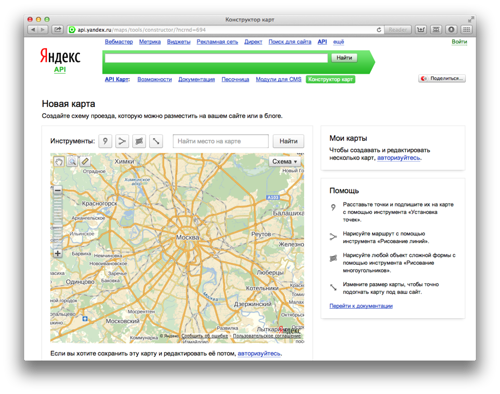Click the Найти button in green search bar
The height and width of the screenshot is (394, 500).
[x=344, y=58]
